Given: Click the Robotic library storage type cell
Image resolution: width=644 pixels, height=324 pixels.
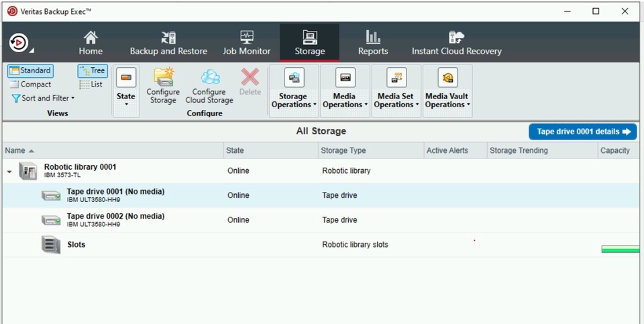Looking at the screenshot, I should pos(346,171).
